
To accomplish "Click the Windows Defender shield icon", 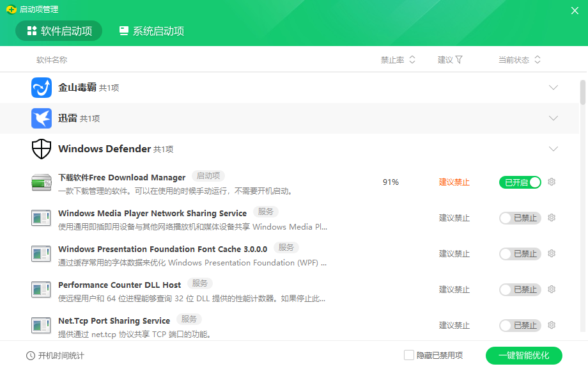I will point(42,149).
